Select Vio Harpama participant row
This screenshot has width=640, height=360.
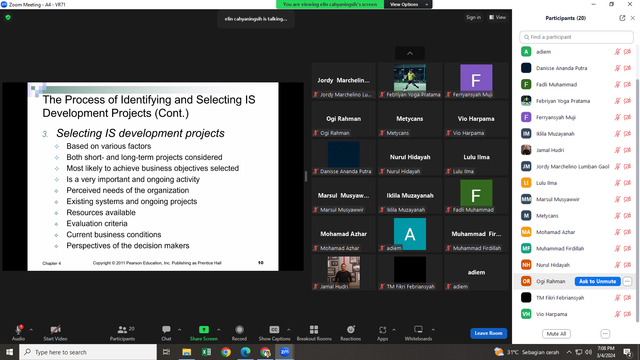coord(576,314)
